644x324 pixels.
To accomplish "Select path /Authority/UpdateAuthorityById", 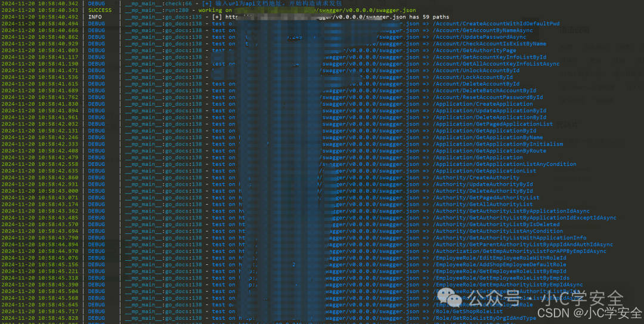I will click(482, 184).
